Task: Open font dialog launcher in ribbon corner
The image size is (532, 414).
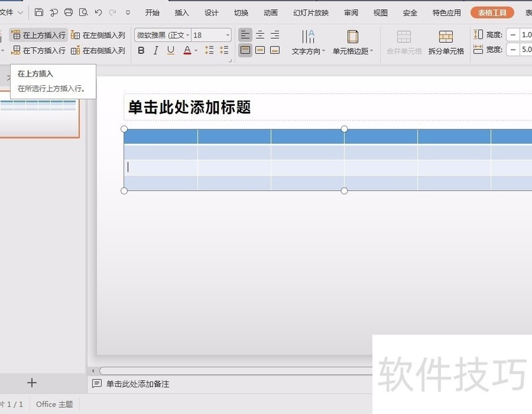Action: tap(230, 61)
